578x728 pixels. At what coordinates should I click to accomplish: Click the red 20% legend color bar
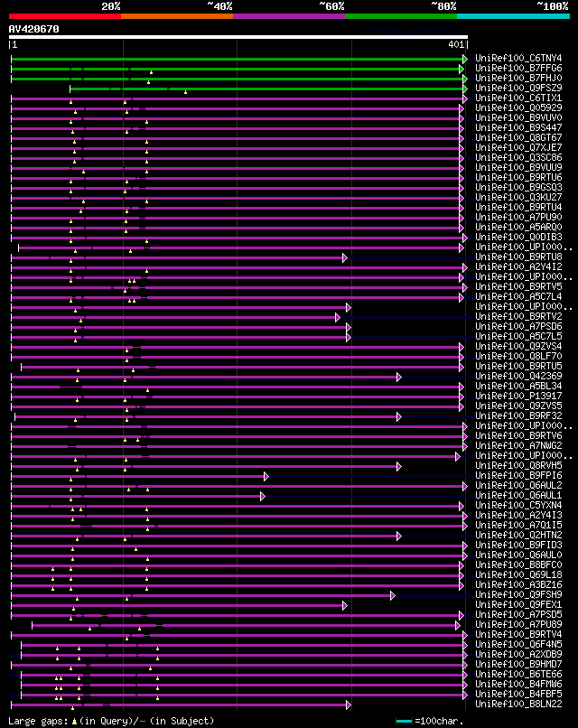coord(64,16)
